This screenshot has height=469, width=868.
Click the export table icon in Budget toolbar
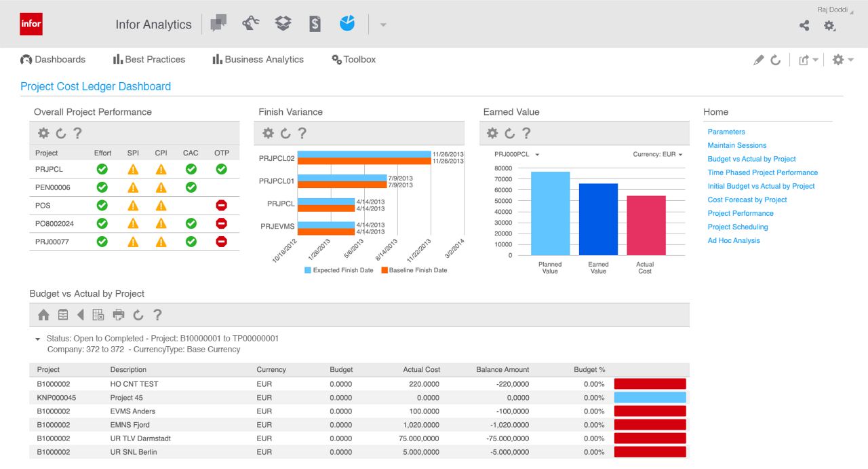tap(98, 315)
